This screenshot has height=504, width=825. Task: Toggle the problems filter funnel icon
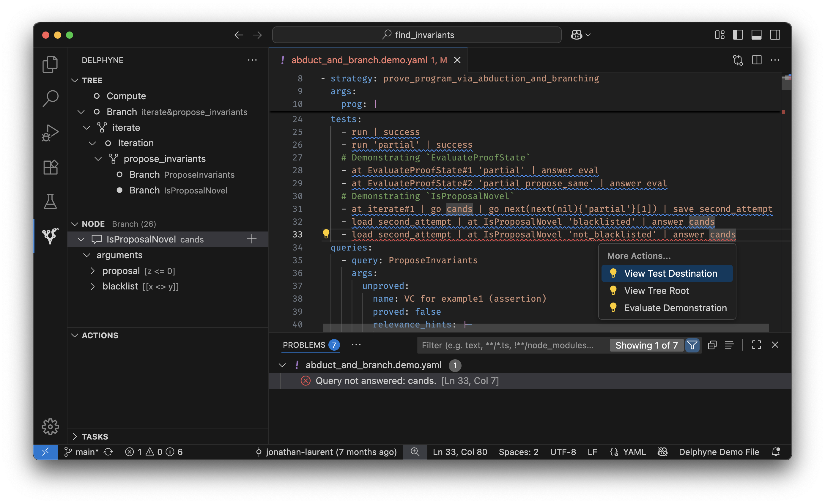(692, 345)
